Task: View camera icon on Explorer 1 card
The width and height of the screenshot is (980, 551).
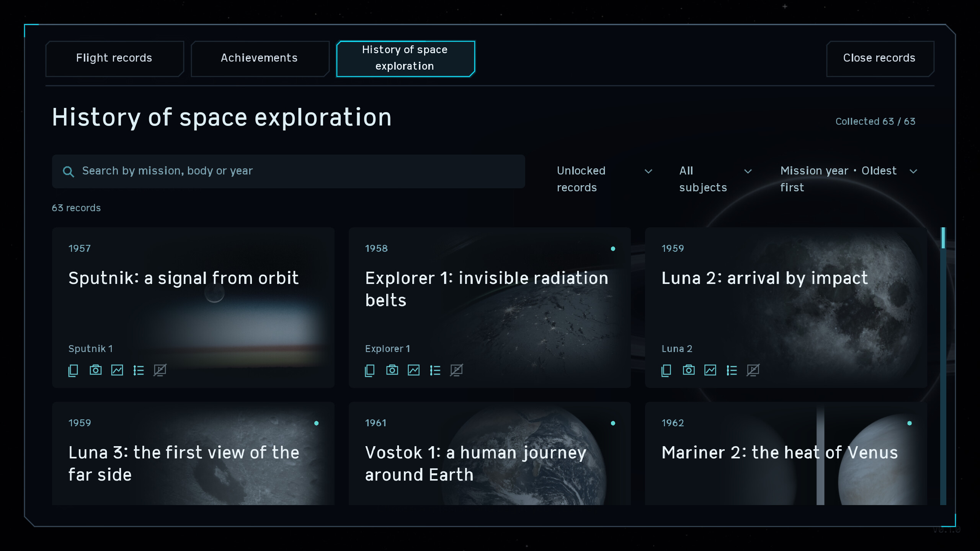Action: (x=392, y=370)
